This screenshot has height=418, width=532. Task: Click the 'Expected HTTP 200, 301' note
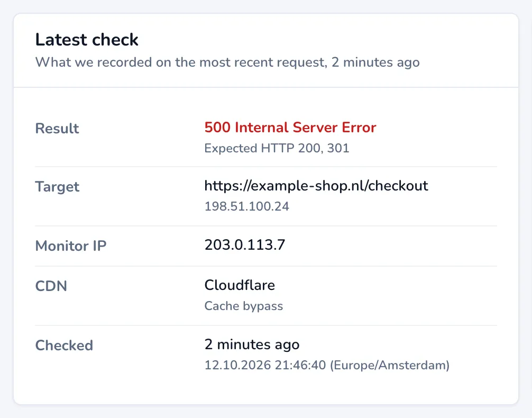click(277, 148)
